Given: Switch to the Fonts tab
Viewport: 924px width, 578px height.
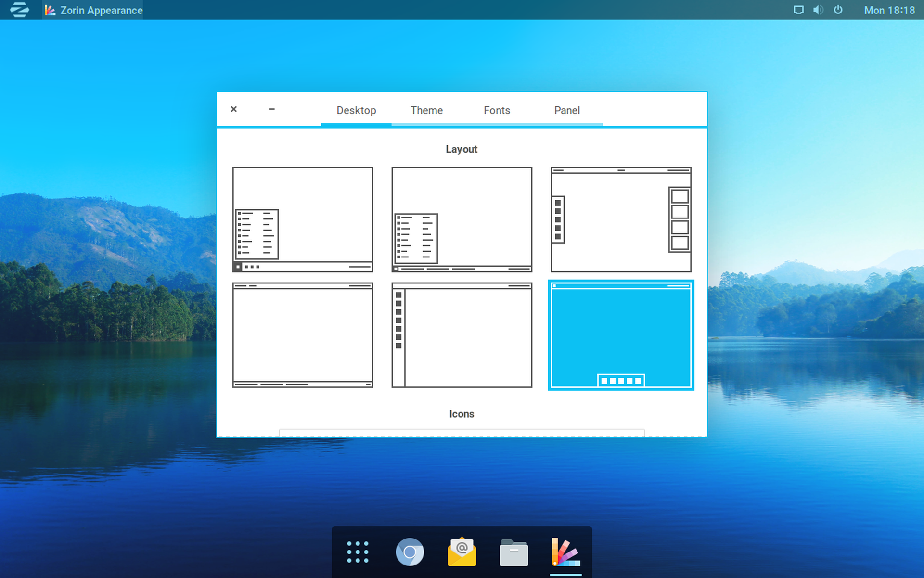Looking at the screenshot, I should (497, 110).
